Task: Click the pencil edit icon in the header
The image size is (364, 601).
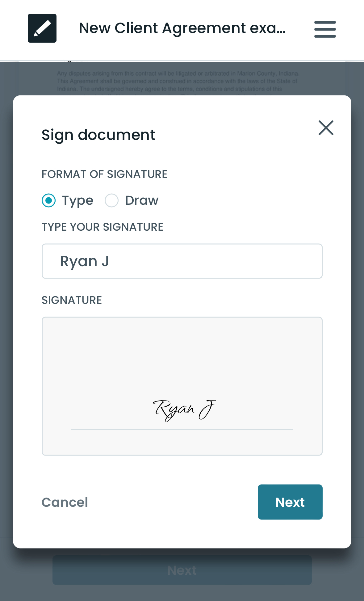Action: click(42, 28)
